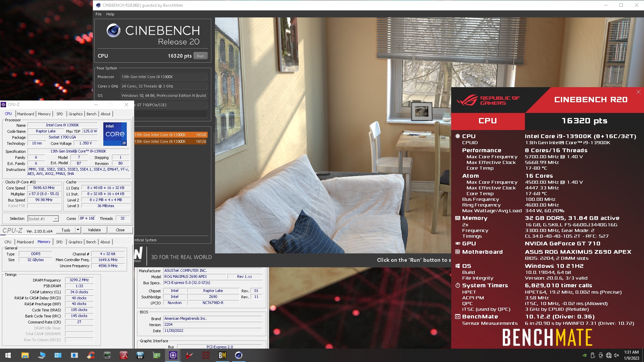
Task: Click the Processor field '13th Gen Intel Core i9-13900K'
Action: pyautogui.click(x=164, y=77)
